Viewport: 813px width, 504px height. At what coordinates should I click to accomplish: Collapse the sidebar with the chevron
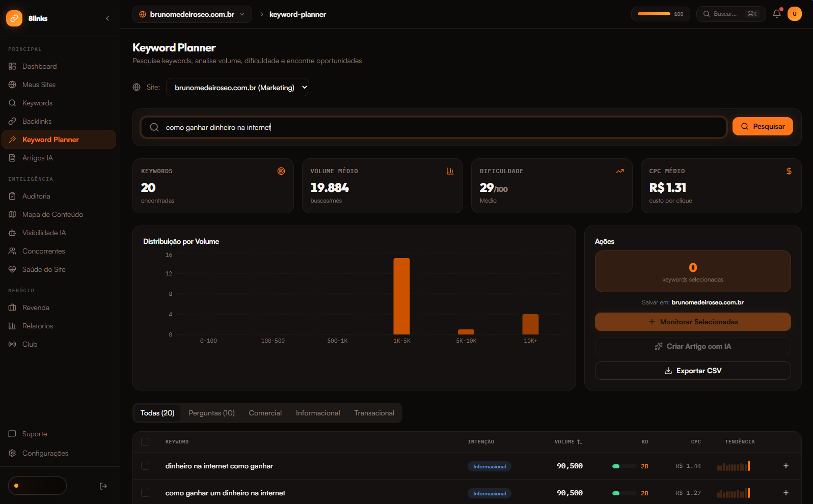[107, 18]
